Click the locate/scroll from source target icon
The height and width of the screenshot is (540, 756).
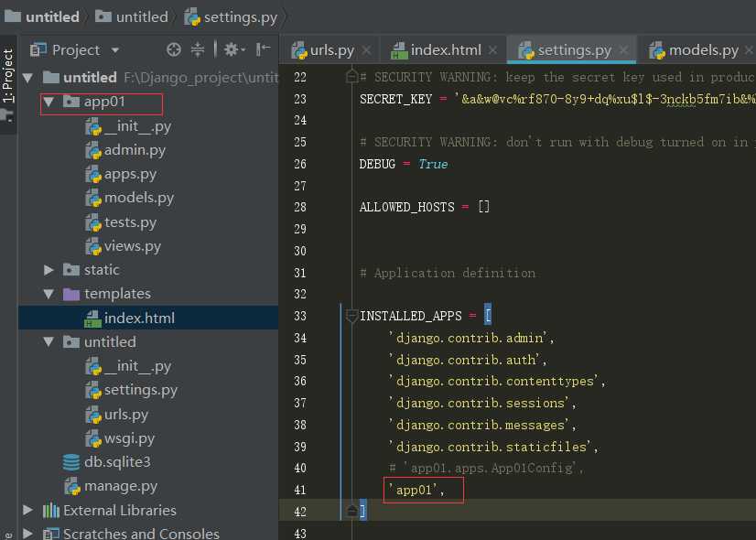(174, 49)
